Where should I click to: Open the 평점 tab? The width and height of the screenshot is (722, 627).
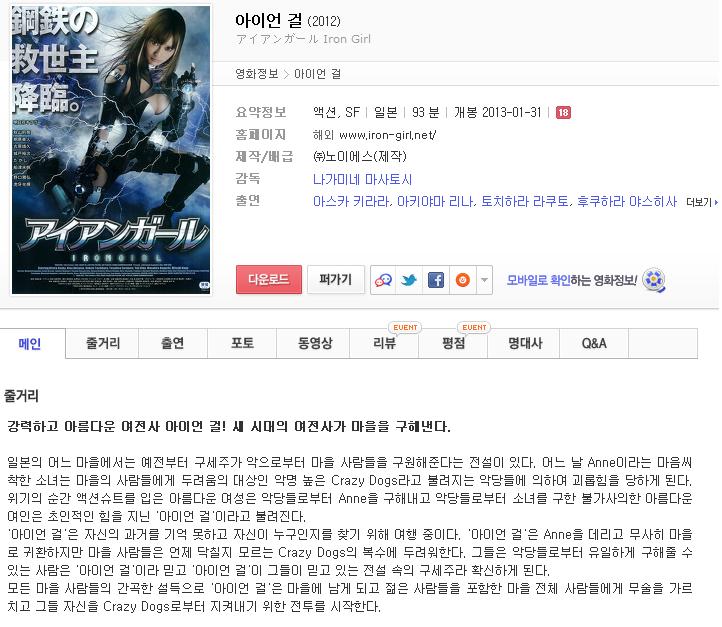pos(453,343)
